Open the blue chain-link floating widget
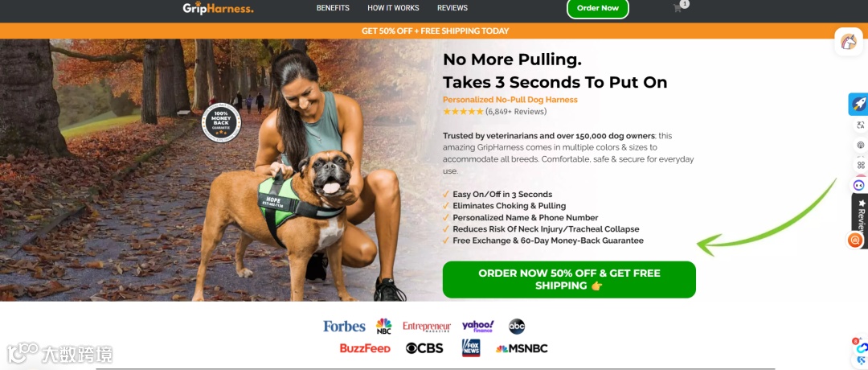This screenshot has width=868, height=370. (x=862, y=347)
